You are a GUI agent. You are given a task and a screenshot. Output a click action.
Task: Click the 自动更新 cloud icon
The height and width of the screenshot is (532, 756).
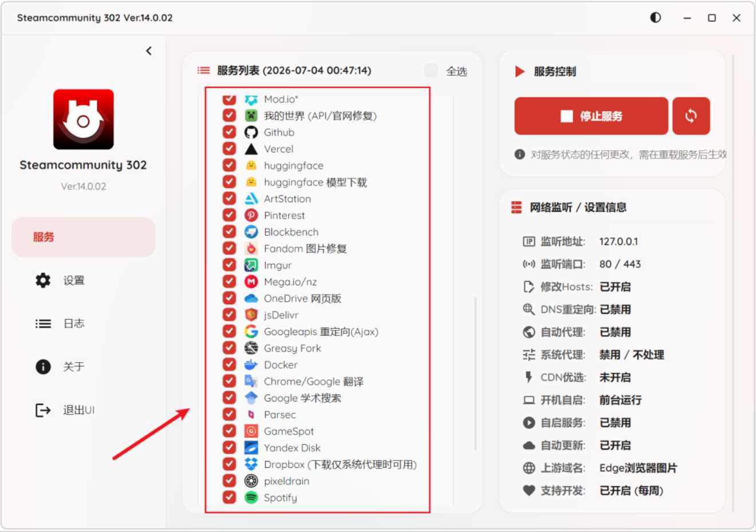pos(529,446)
